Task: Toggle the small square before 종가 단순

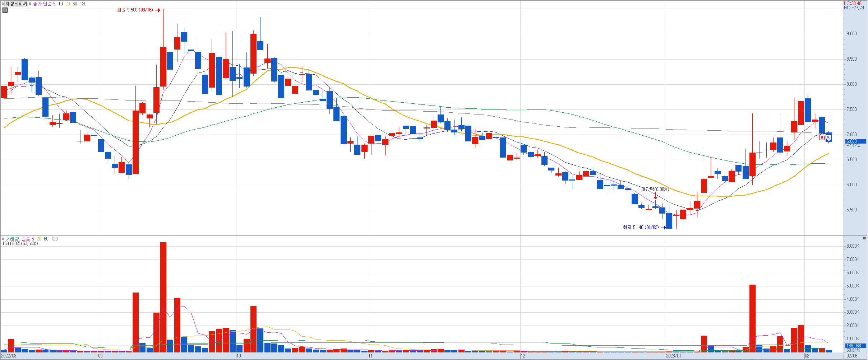Action: pyautogui.click(x=30, y=4)
